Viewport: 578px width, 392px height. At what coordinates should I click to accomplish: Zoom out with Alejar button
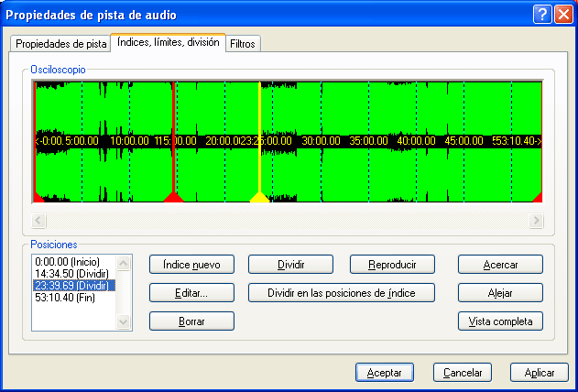point(500,292)
